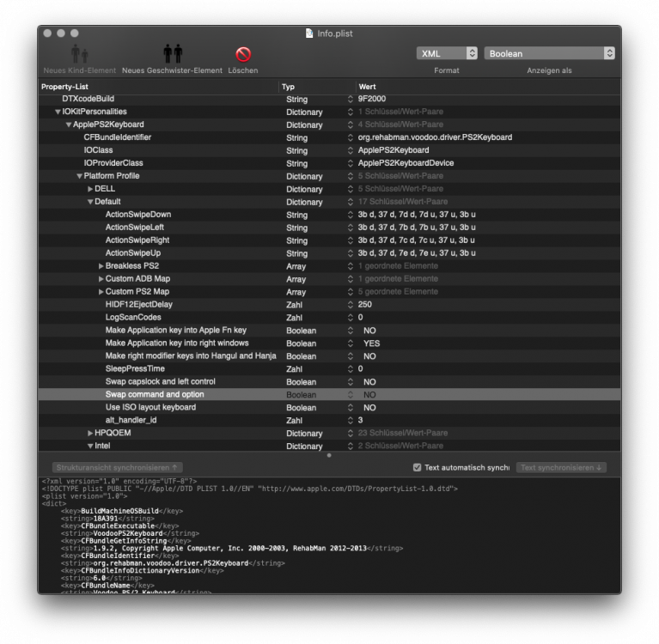Click the Info.plist document icon in the title bar
659x644 pixels.
click(309, 33)
